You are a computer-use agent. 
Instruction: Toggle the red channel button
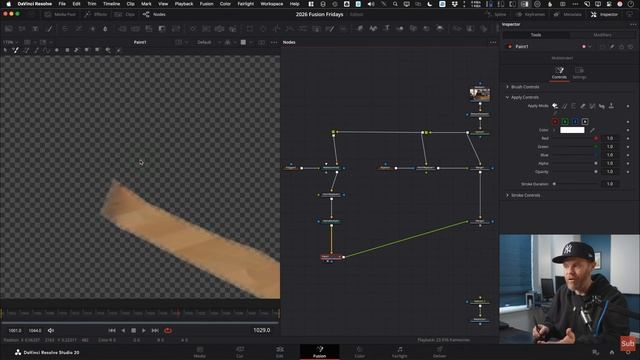click(555, 122)
